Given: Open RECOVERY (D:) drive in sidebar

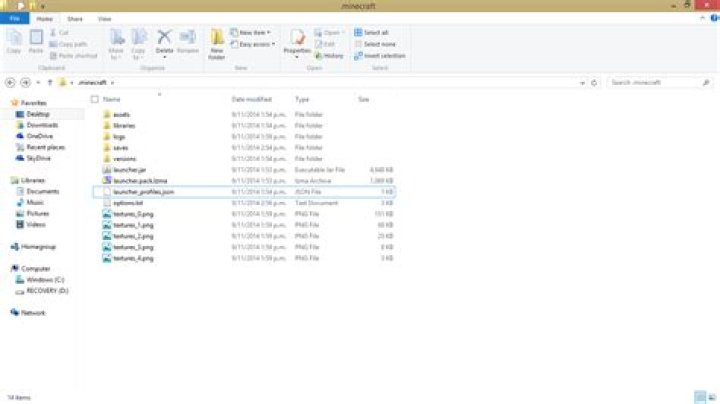Looking at the screenshot, I should point(47,291).
